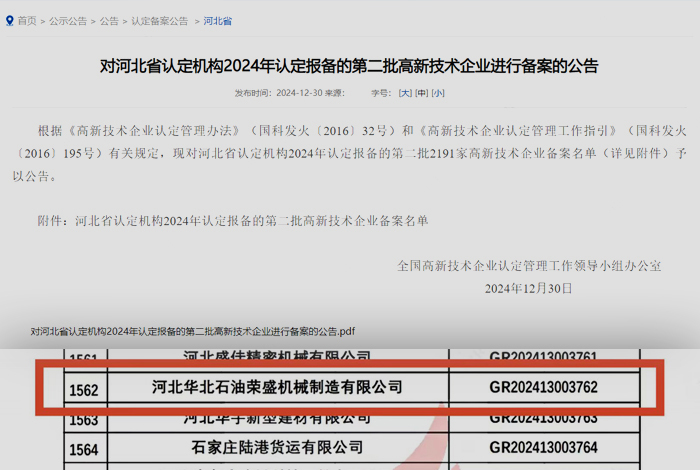
Task: Select certificate number GR202413003764
Action: pyautogui.click(x=544, y=447)
